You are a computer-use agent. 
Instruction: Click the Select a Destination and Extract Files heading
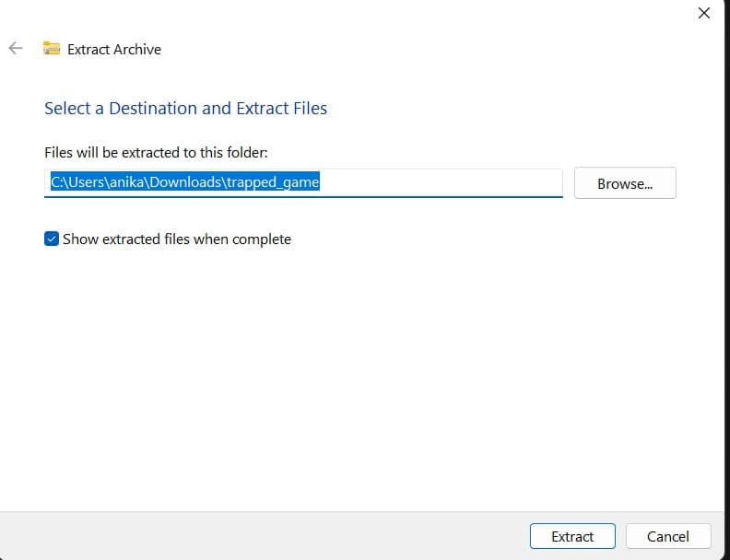tap(185, 108)
